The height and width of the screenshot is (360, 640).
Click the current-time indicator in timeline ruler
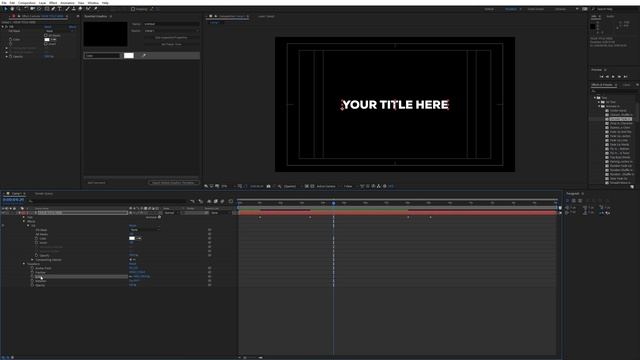(333, 203)
